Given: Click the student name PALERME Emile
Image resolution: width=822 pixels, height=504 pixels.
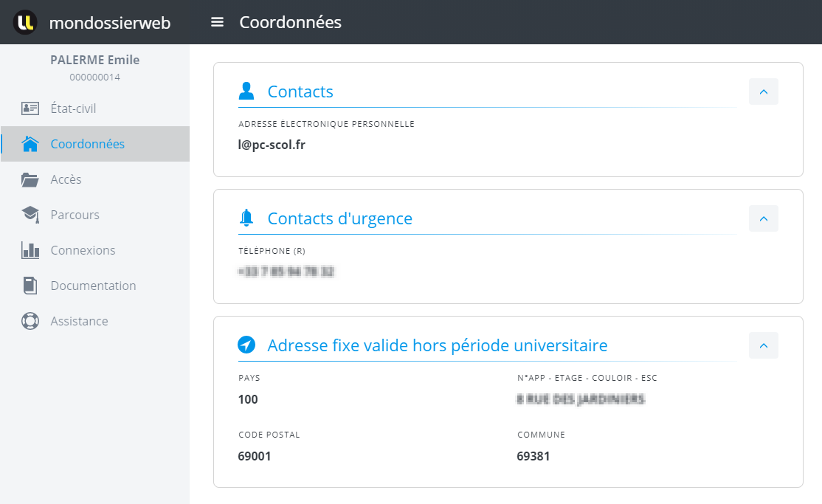Looking at the screenshot, I should click(x=94, y=60).
